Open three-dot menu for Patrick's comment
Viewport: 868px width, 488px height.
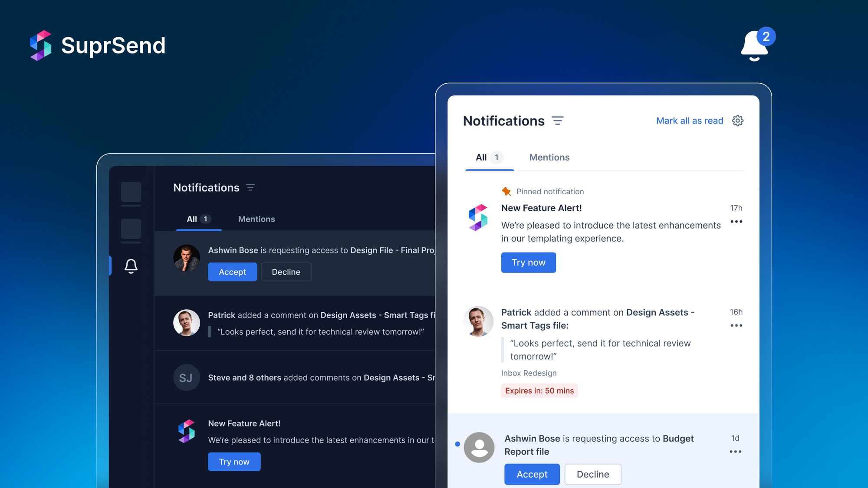click(x=736, y=325)
